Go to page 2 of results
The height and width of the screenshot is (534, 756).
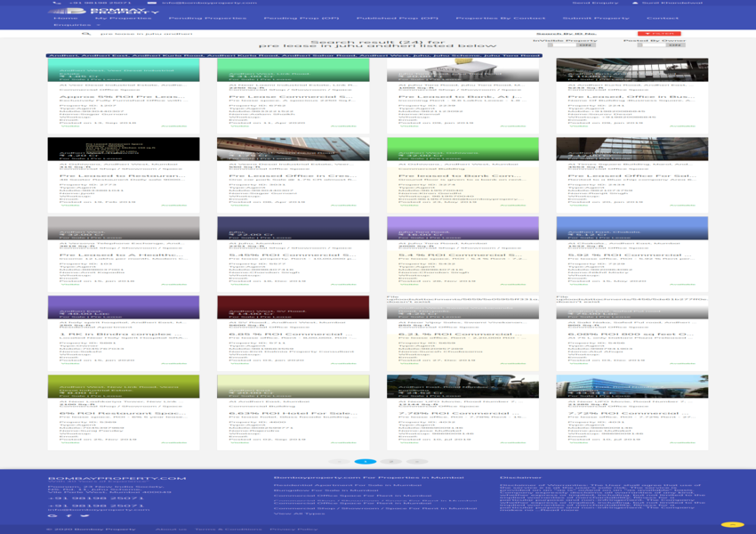(390, 462)
